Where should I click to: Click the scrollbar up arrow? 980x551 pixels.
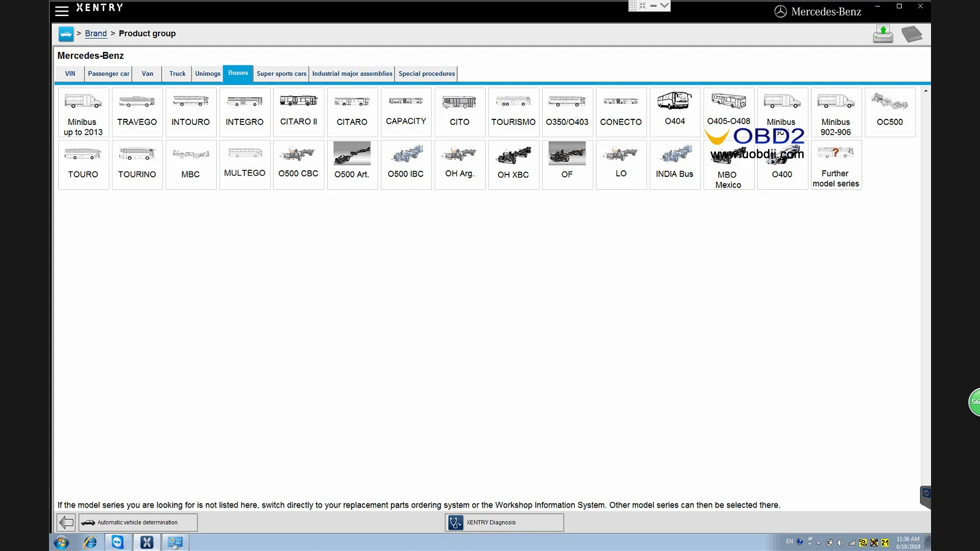pos(925,91)
